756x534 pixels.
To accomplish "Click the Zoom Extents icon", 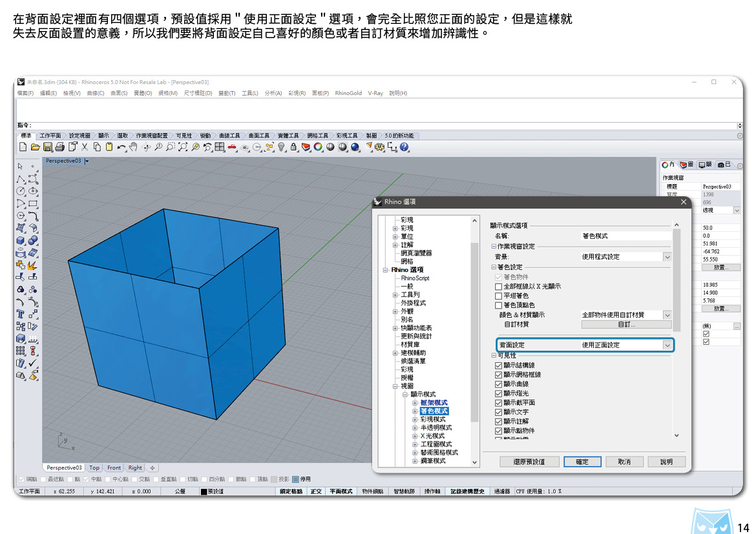I will [x=183, y=147].
